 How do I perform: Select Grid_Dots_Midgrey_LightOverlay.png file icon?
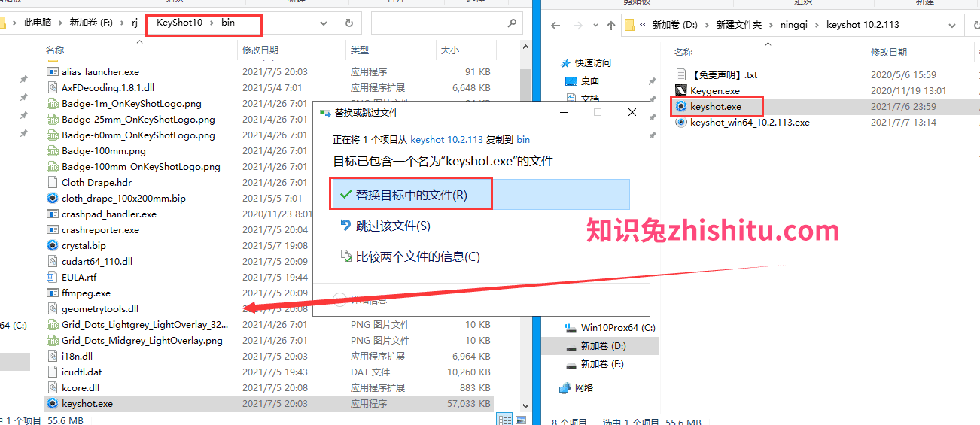(53, 341)
